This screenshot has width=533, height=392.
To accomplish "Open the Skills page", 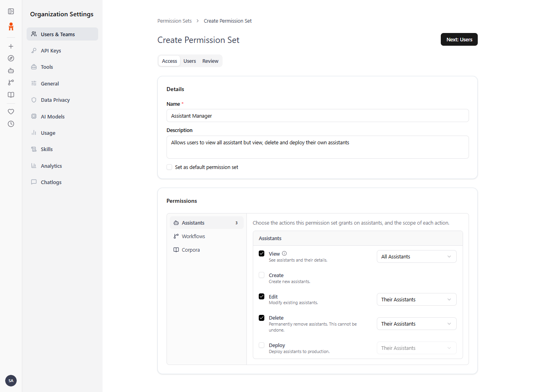I will point(62,149).
